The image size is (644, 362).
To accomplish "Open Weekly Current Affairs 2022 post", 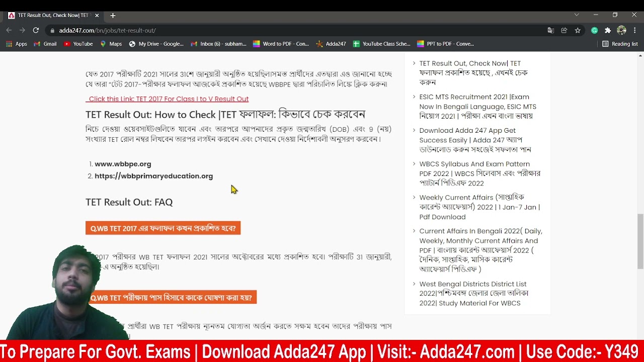I will point(479,207).
